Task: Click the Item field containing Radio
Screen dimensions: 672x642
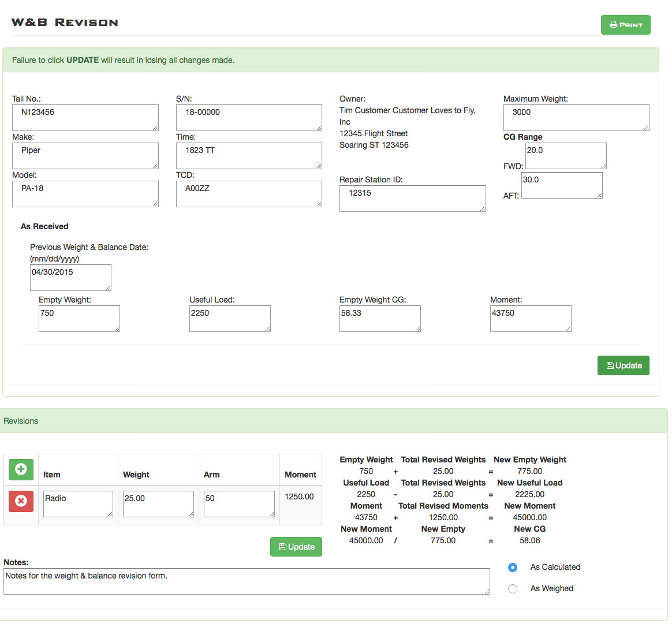Action: [78, 504]
